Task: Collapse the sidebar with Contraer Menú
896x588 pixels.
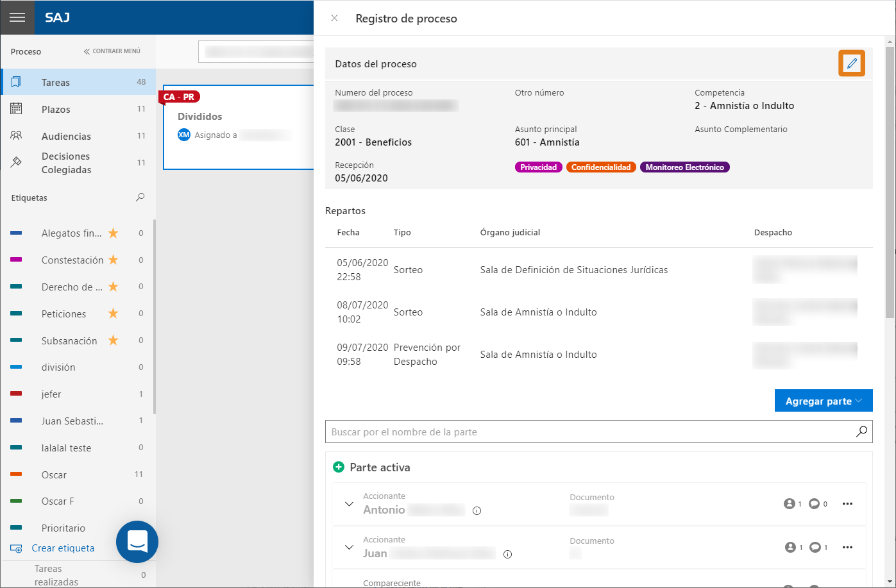Action: pos(112,51)
